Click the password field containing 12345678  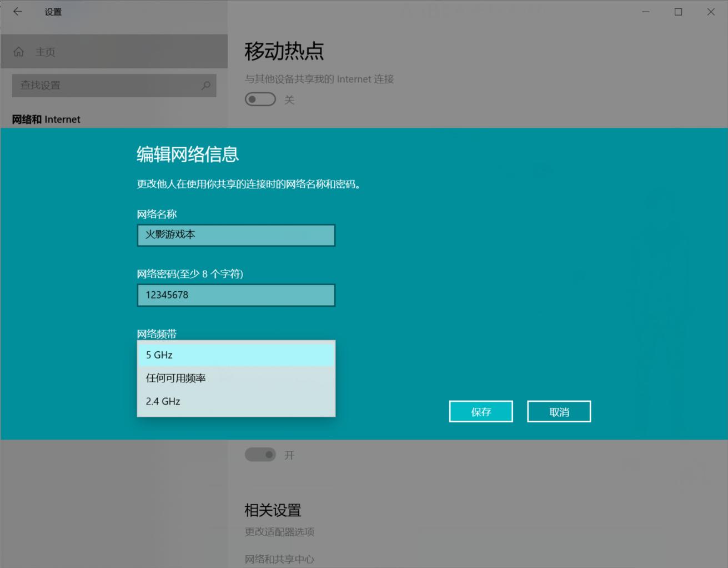(236, 295)
